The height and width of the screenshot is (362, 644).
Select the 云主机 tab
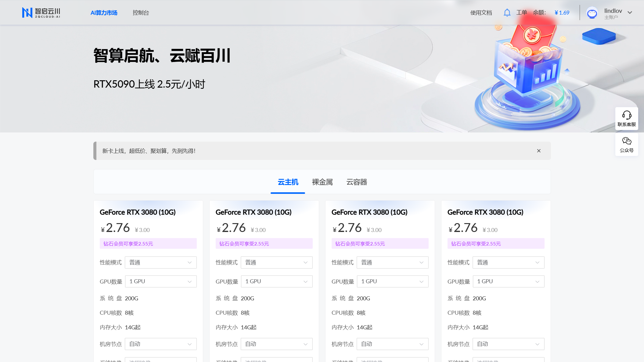pyautogui.click(x=288, y=182)
